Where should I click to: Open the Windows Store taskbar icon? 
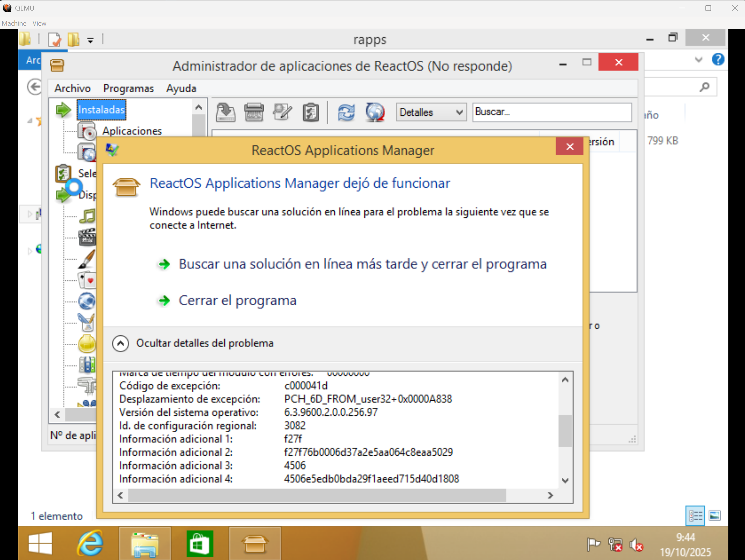pos(200,543)
